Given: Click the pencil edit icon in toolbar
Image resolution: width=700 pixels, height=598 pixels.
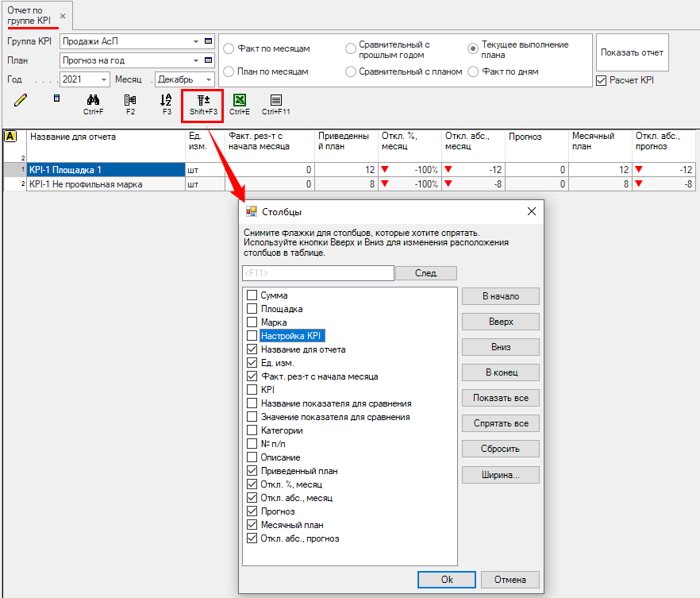Looking at the screenshot, I should (21, 99).
